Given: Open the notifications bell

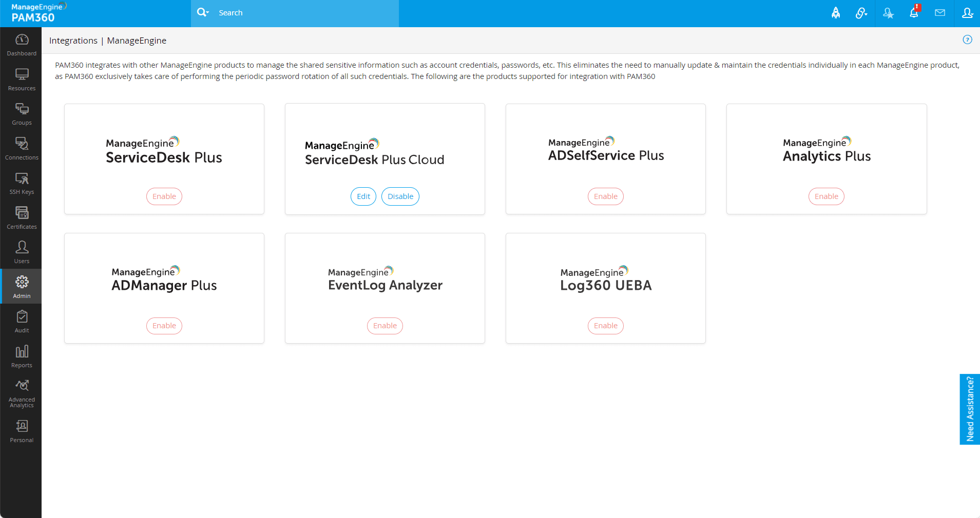Looking at the screenshot, I should tap(914, 12).
